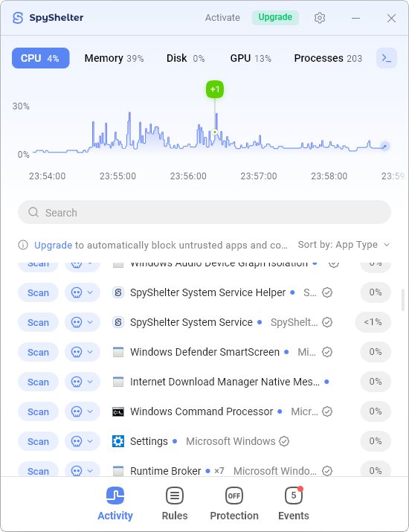Click verified badge on SpyShelter System Service
409x532 pixels.
(x=327, y=322)
